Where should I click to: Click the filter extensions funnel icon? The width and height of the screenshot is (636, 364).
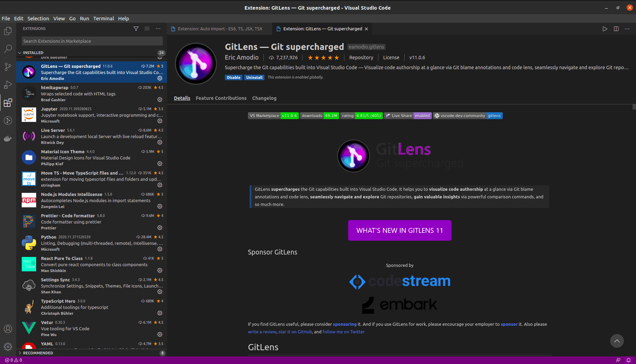click(136, 29)
